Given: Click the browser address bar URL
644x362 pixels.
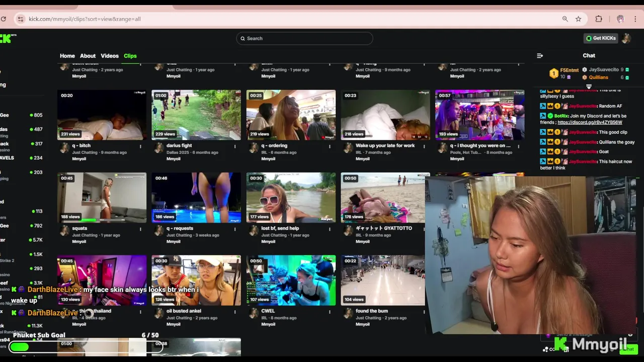Looking at the screenshot, I should [x=85, y=19].
